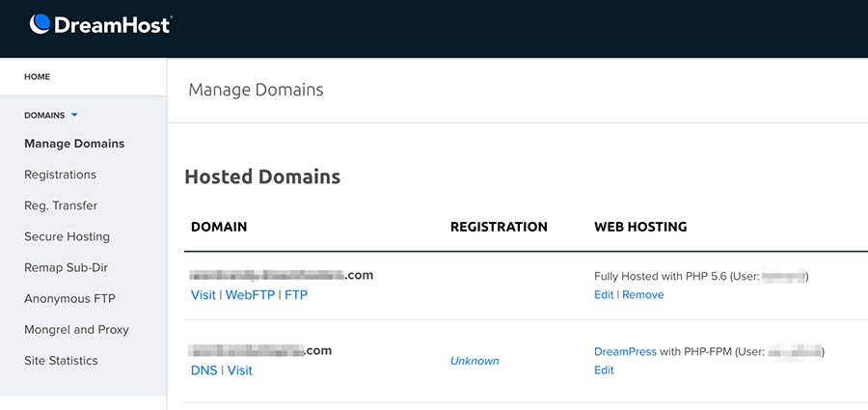Open Registrations in the sidebar
868x410 pixels.
tap(60, 175)
